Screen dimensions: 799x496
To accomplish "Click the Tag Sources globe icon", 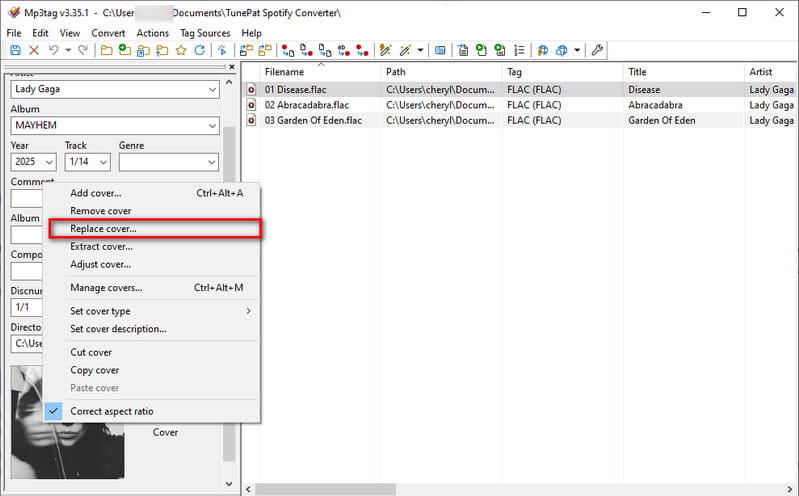I will (x=562, y=50).
